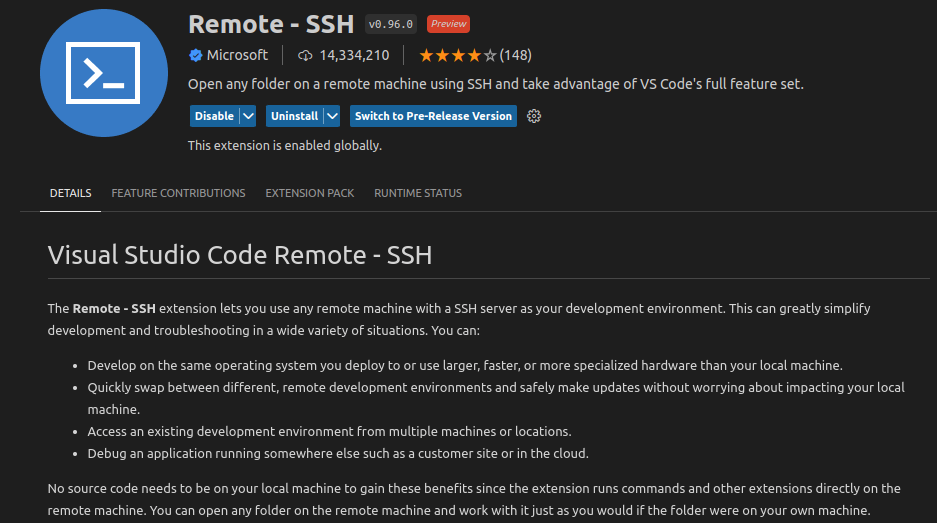Switch to Pre-Release Version

[433, 116]
